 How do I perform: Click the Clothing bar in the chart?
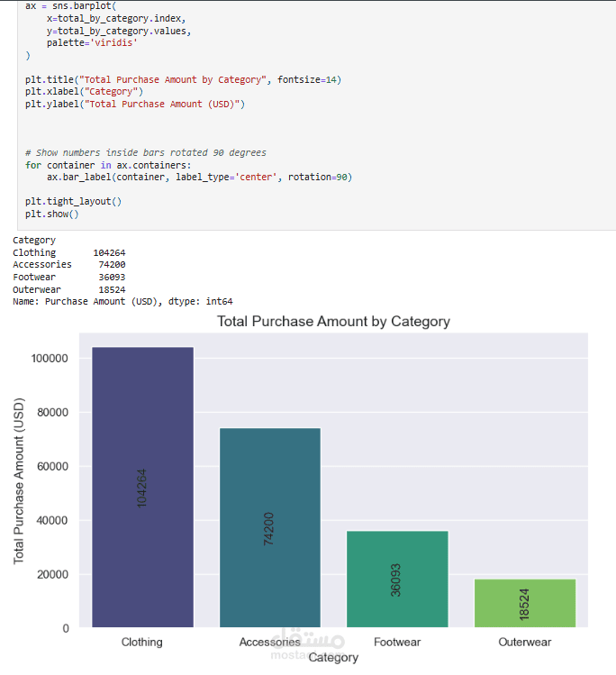143,487
